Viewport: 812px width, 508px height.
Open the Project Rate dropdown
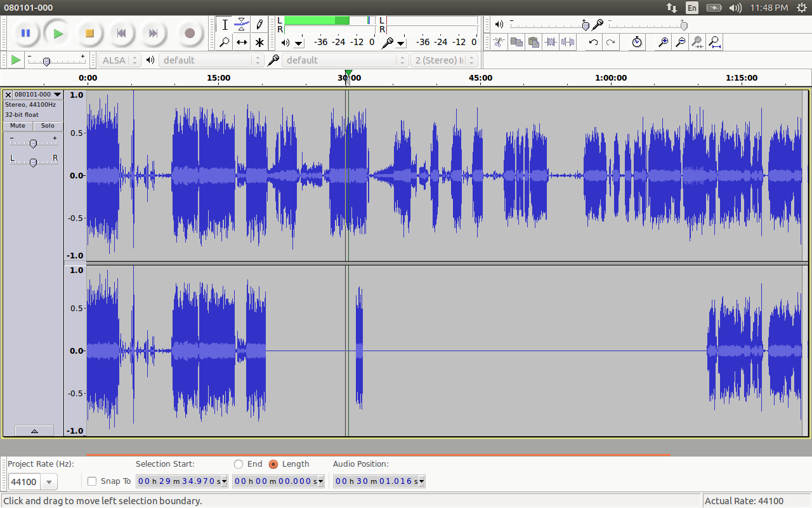49,482
